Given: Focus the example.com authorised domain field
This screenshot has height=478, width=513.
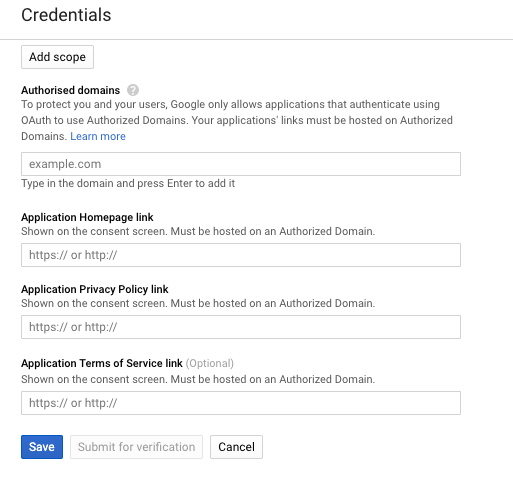Looking at the screenshot, I should tap(241, 164).
